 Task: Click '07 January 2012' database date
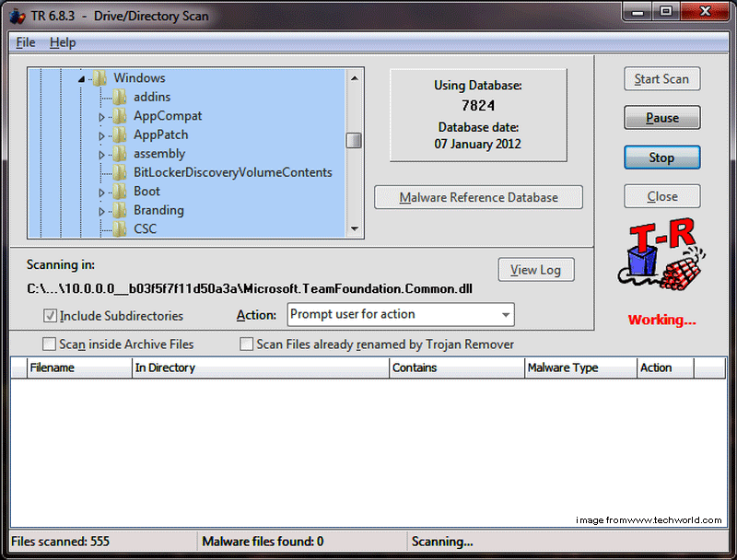pyautogui.click(x=477, y=144)
